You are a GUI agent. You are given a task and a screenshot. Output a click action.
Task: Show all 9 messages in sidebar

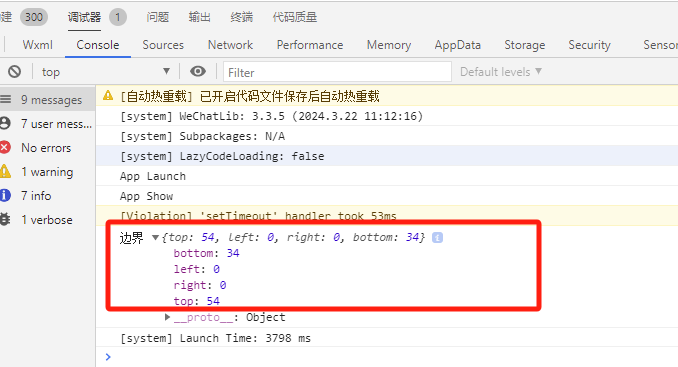click(48, 100)
